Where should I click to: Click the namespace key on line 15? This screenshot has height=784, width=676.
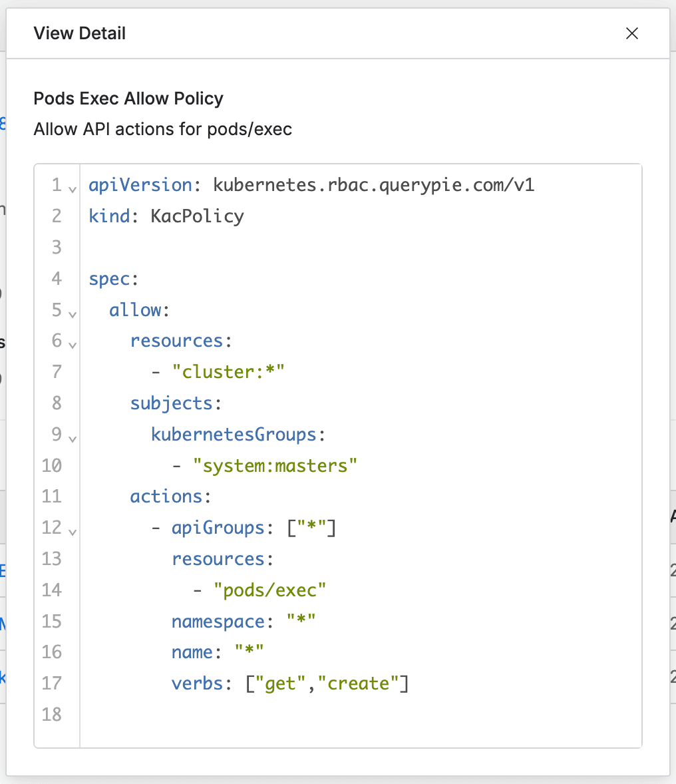point(218,622)
